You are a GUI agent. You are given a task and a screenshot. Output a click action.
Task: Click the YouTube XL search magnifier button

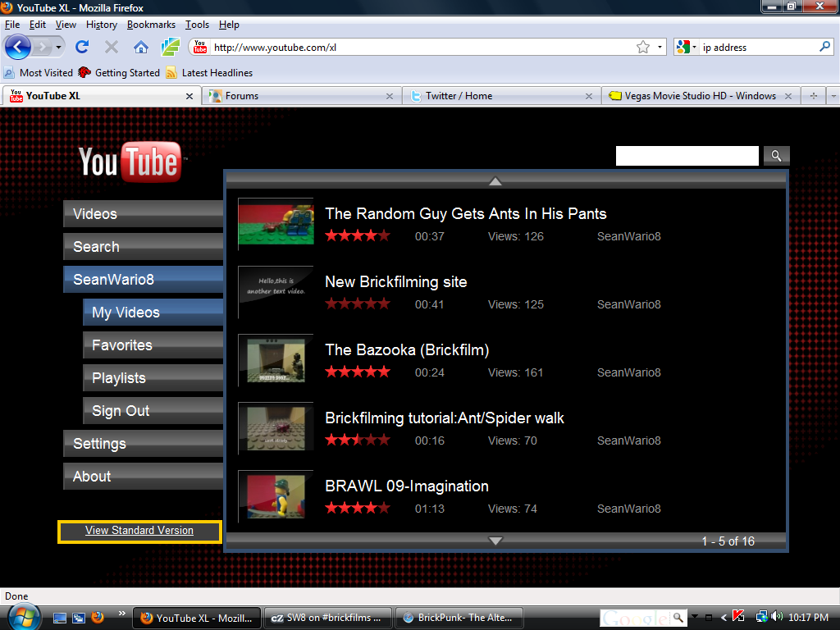tap(776, 156)
